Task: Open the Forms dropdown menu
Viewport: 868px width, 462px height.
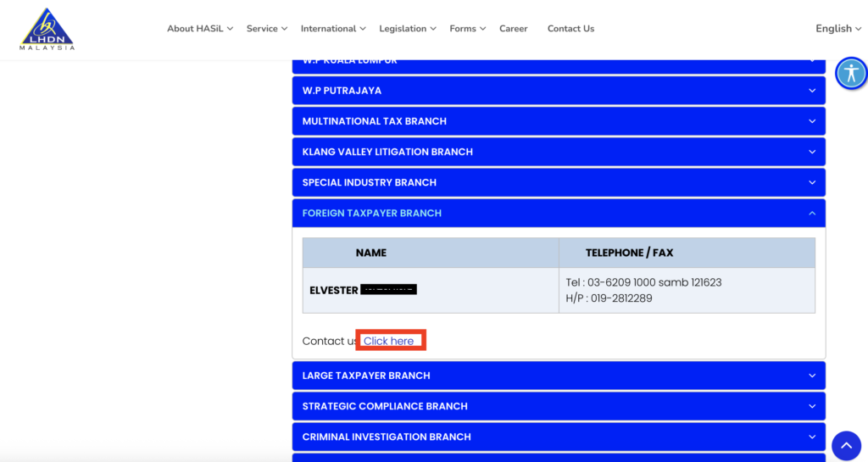Action: point(467,29)
